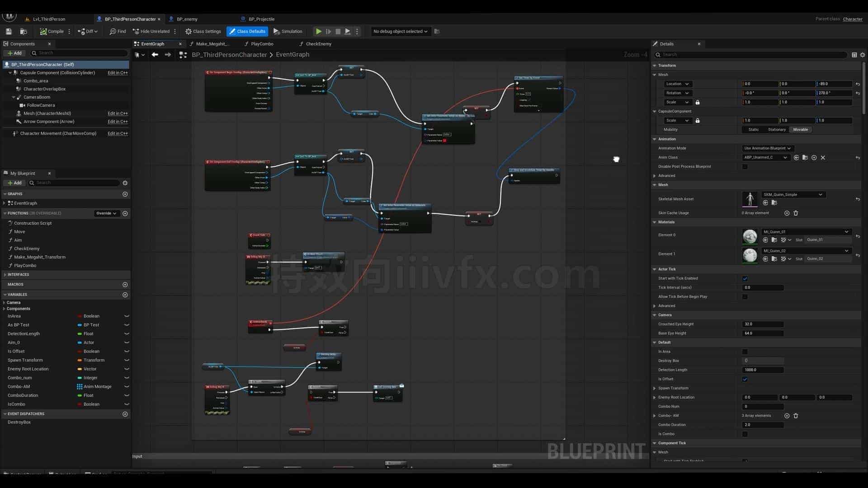
Task: Click the Browse to asset icon beside Save
Action: [24, 31]
